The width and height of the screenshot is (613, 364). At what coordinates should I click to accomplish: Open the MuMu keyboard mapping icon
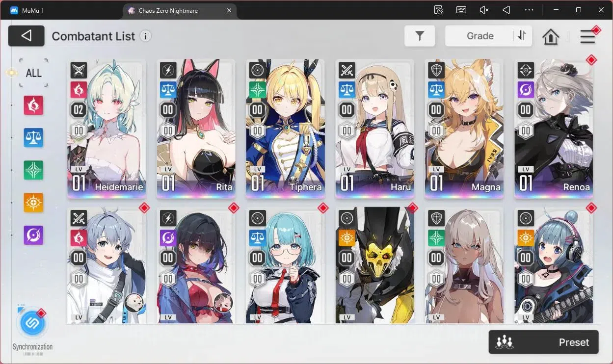point(461,10)
